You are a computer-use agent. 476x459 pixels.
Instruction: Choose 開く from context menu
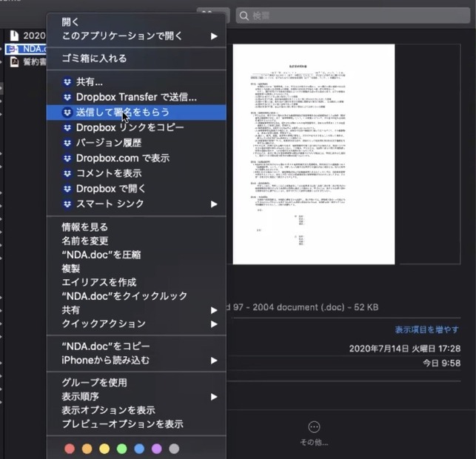136,22
